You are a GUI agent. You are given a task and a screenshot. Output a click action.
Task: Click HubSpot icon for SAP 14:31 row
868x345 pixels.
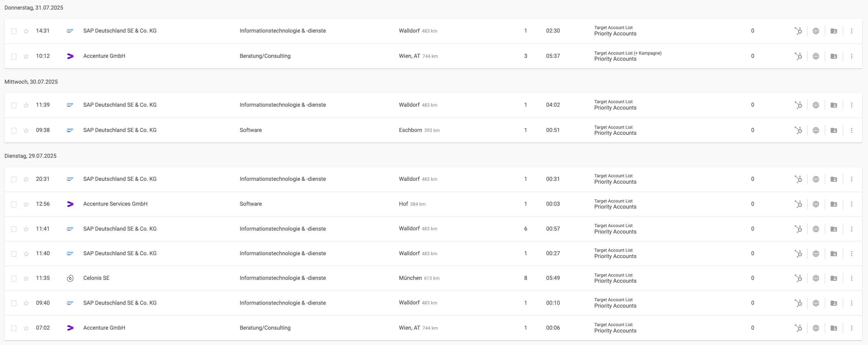[x=798, y=31]
